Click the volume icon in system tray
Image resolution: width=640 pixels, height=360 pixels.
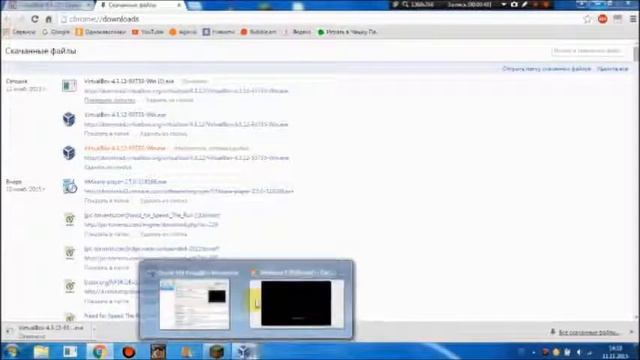579,352
